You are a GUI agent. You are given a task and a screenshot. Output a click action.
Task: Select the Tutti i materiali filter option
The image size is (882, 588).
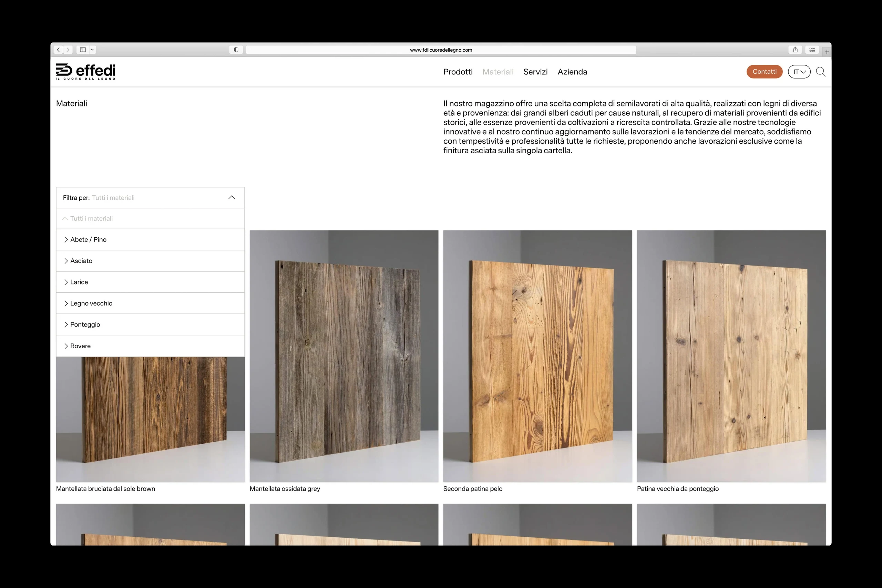pyautogui.click(x=150, y=219)
